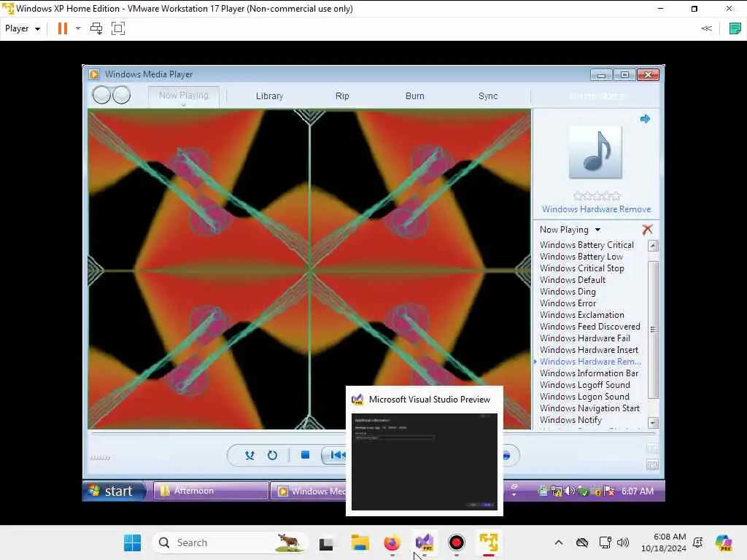Image resolution: width=747 pixels, height=560 pixels.
Task: Click the VMware double-chevron collapse icon
Action: coord(706,28)
